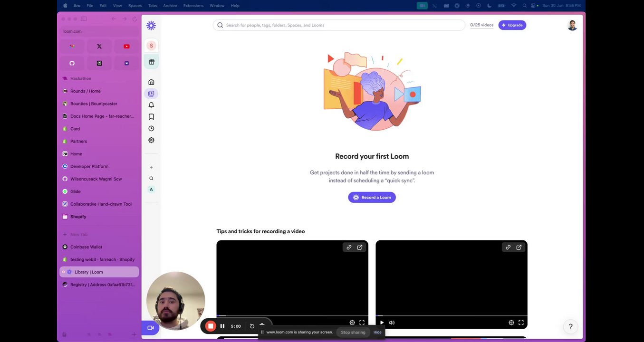Click the first tips video thumbnail
The height and width of the screenshot is (342, 644).
pos(292,284)
